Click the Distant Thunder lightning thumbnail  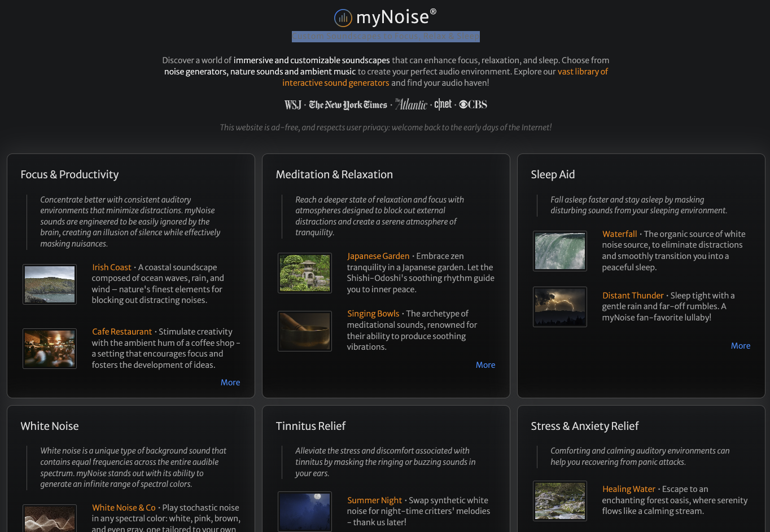(560, 307)
